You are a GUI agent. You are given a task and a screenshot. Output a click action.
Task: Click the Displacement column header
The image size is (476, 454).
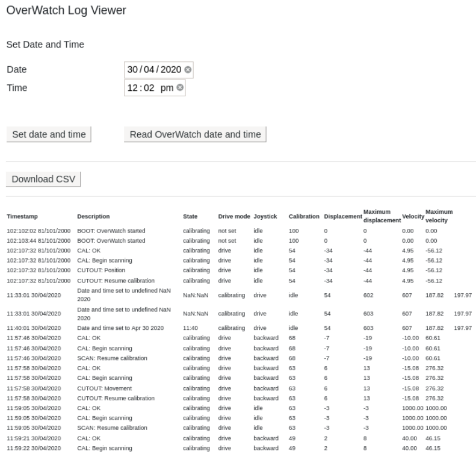tap(343, 216)
